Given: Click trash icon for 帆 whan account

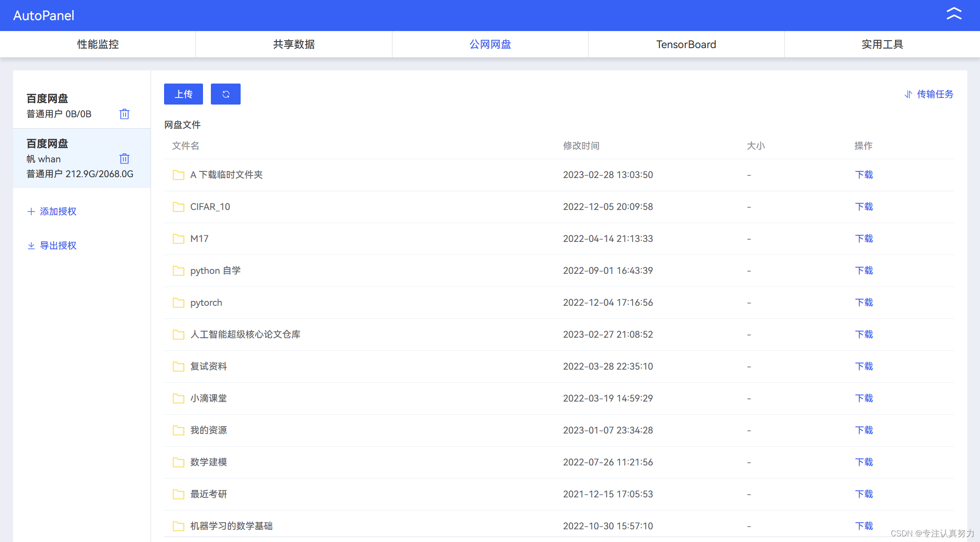Looking at the screenshot, I should (x=124, y=158).
